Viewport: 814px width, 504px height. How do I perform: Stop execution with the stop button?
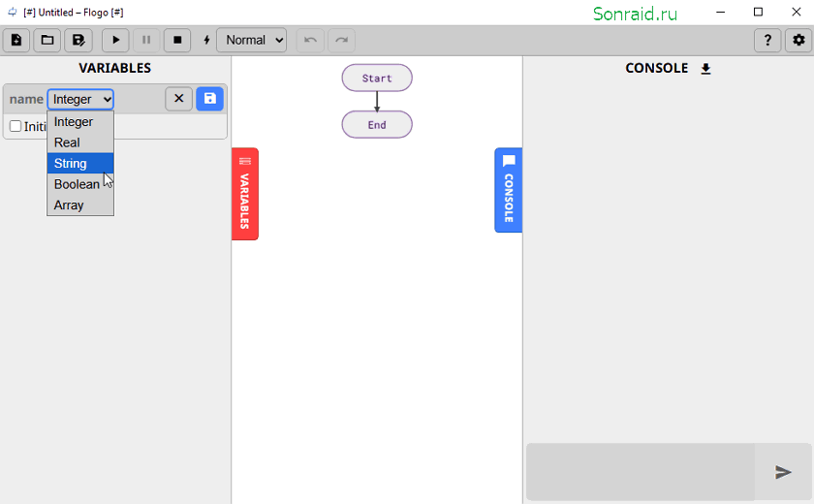[x=177, y=40]
